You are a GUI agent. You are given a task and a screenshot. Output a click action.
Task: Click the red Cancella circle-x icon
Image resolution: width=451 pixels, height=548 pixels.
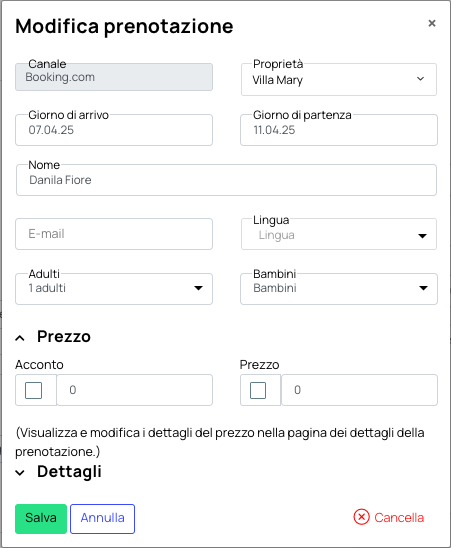(361, 517)
